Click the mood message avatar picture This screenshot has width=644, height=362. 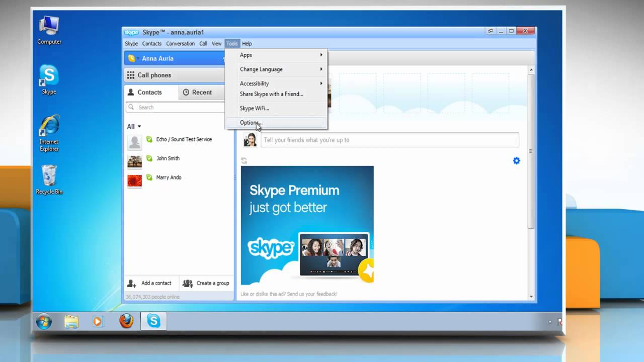(250, 140)
